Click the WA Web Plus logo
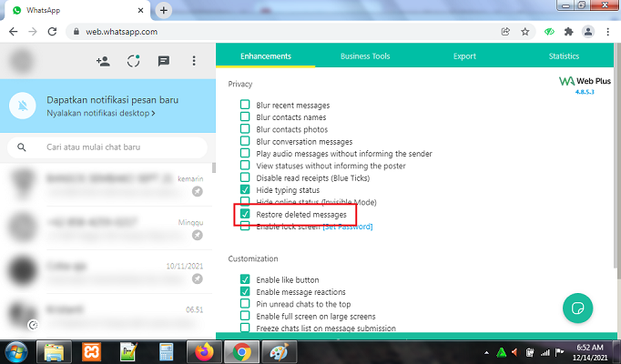 585,81
